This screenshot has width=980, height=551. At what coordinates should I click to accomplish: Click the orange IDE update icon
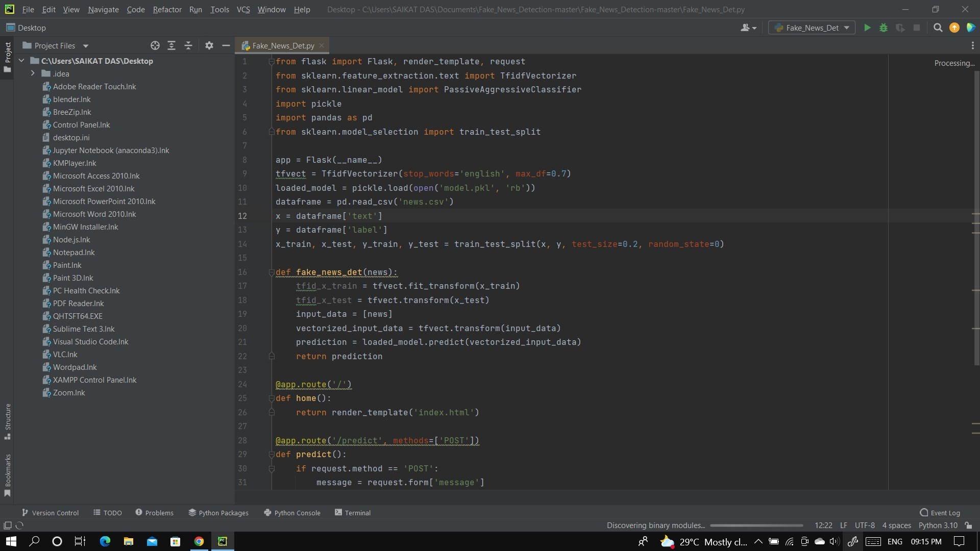[954, 28]
